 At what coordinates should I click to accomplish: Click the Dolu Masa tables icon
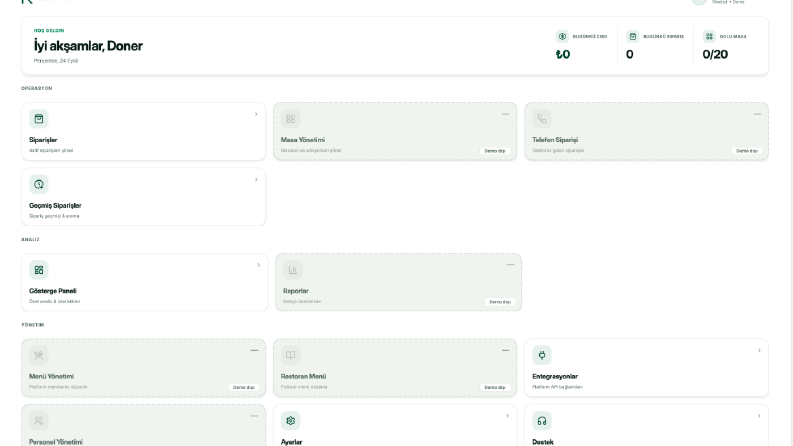point(709,36)
